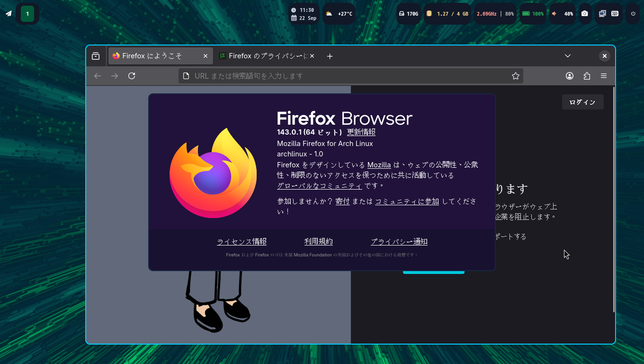Bookmark this page with the star icon

pos(516,76)
